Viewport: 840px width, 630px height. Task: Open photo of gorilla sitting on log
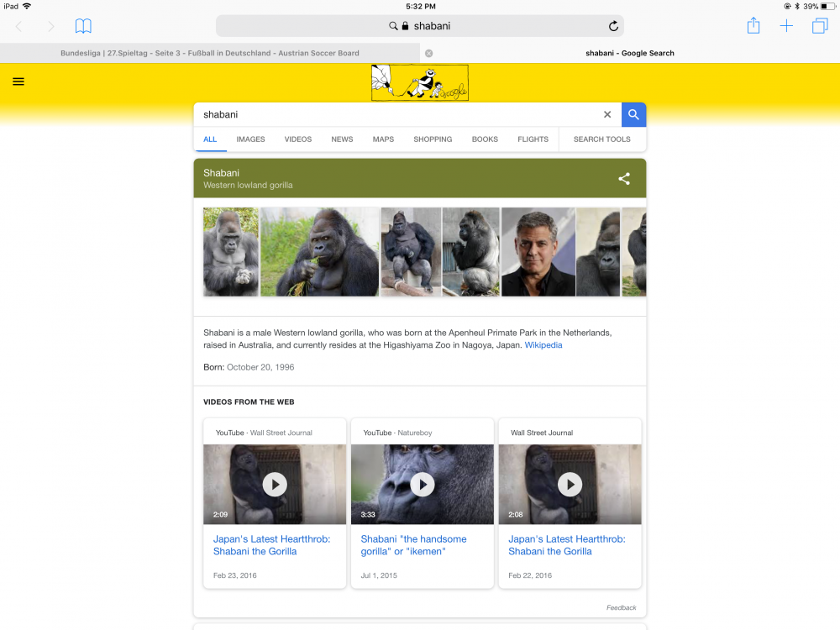411,252
